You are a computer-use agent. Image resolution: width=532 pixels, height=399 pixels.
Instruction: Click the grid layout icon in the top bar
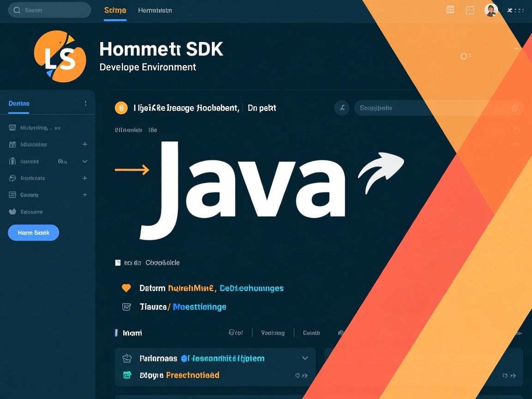click(470, 9)
